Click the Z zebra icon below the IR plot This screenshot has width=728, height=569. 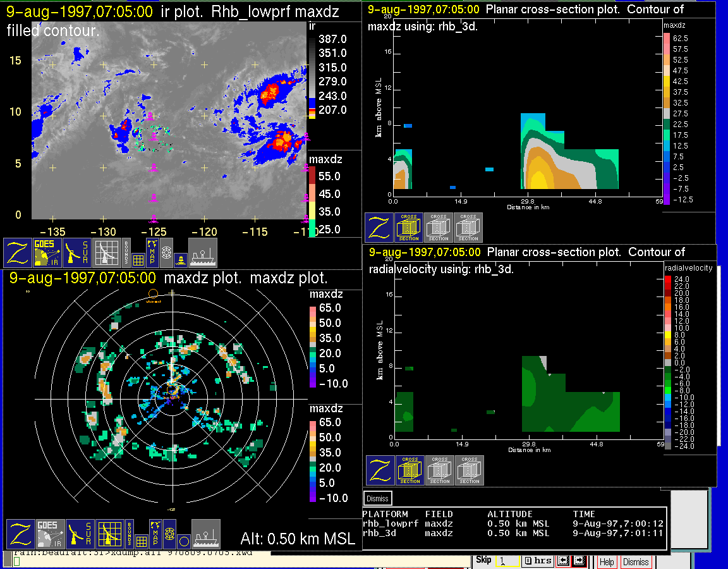[x=18, y=253]
